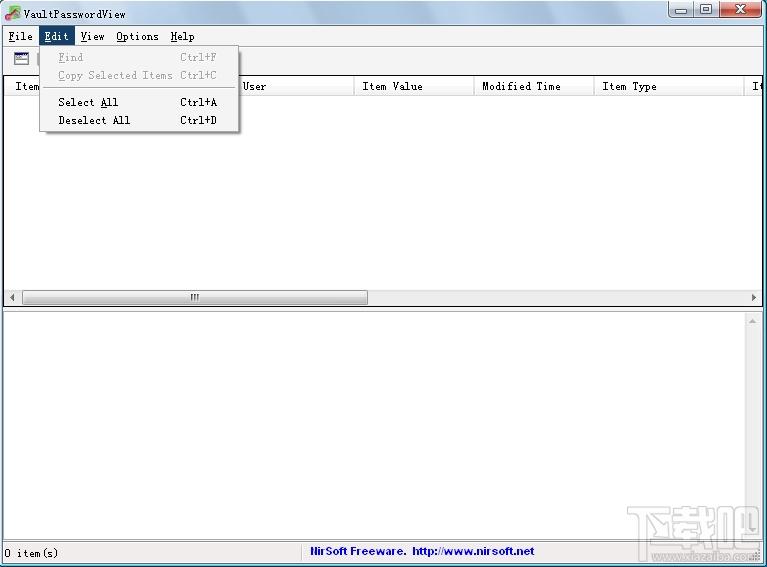This screenshot has height=567, width=767.
Task: Sort by the Modified Time column header
Action: coord(534,86)
